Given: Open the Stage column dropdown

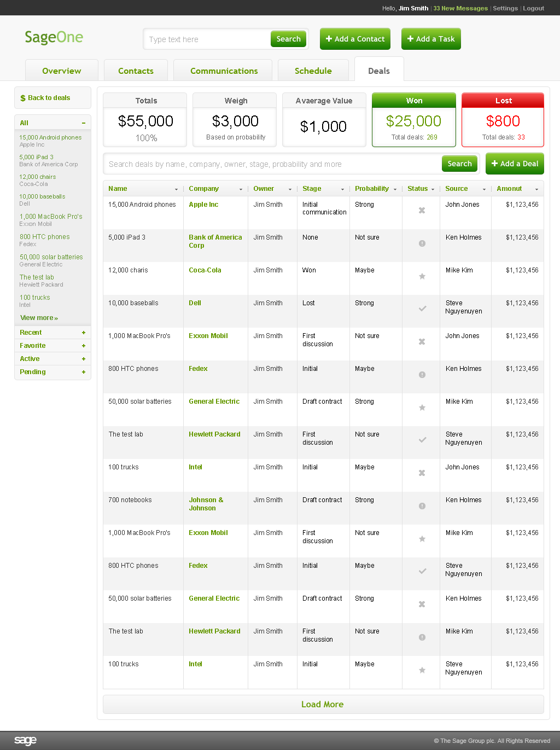Looking at the screenshot, I should (x=342, y=189).
